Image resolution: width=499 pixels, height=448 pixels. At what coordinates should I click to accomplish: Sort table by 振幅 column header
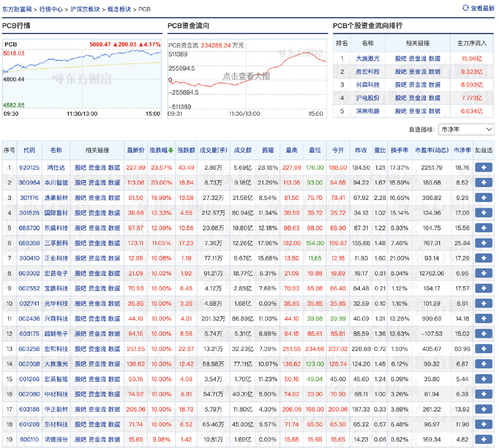coord(268,150)
